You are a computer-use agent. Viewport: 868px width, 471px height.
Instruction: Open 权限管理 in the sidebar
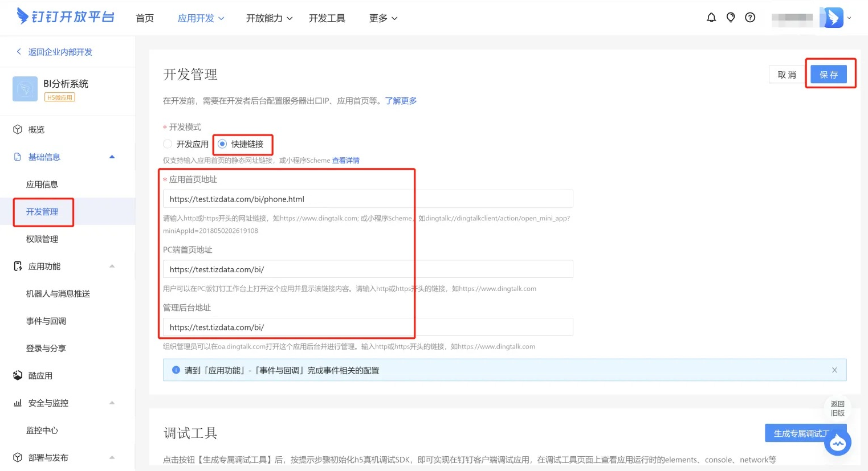(42, 239)
